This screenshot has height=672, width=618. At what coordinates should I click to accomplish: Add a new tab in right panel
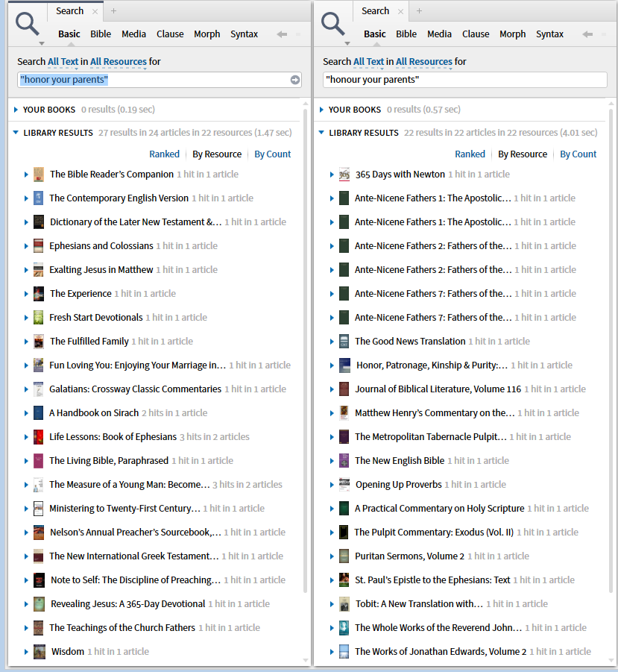(x=419, y=11)
